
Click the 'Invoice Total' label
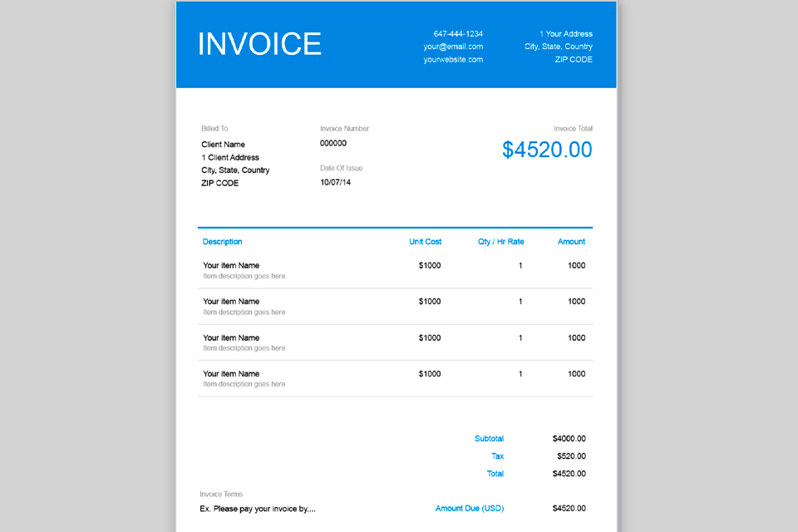coord(573,128)
